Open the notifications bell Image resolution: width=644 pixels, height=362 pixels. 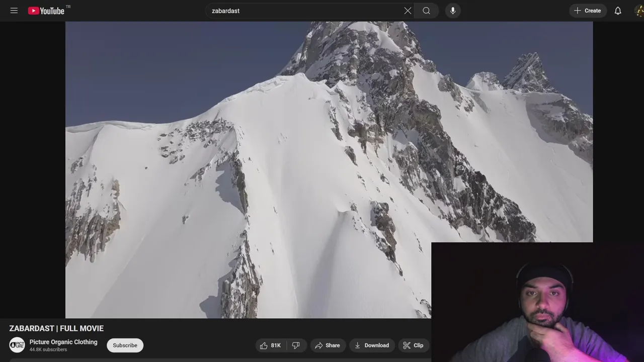point(618,11)
